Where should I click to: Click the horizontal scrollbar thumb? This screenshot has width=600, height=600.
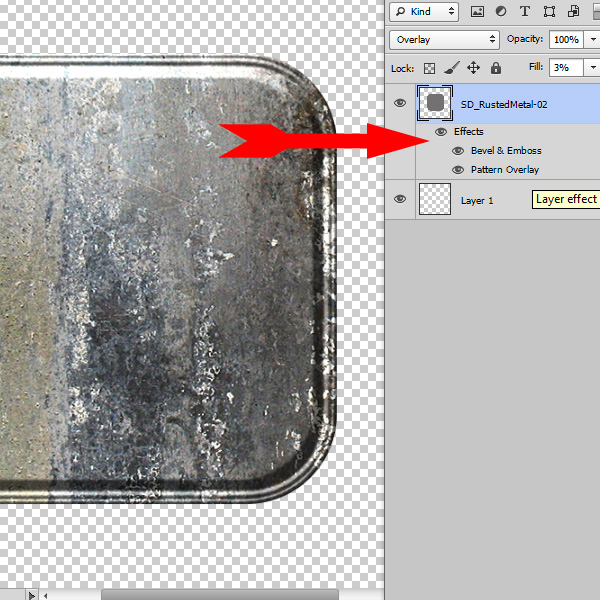(x=220, y=595)
